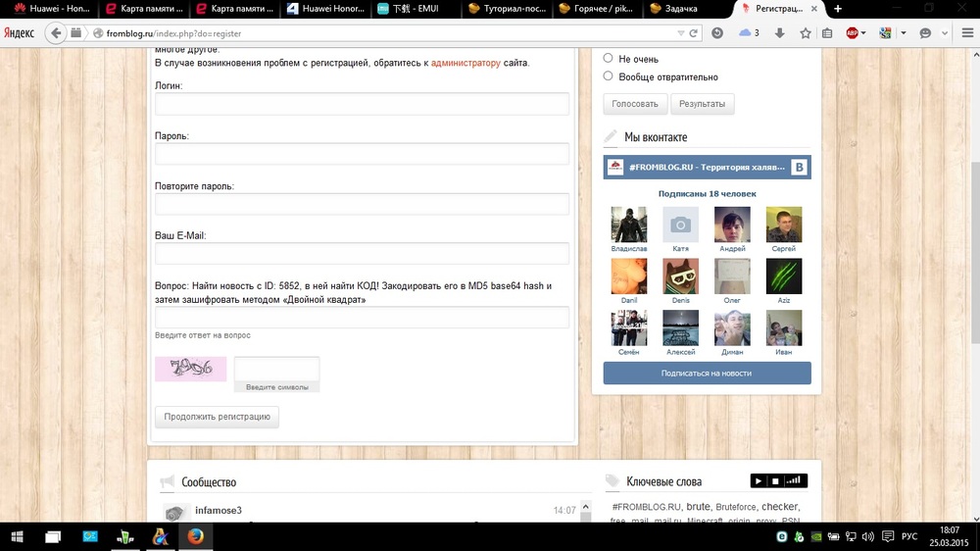Click the Firefox icon in the taskbar
This screenshot has height=551, width=980.
[x=196, y=536]
